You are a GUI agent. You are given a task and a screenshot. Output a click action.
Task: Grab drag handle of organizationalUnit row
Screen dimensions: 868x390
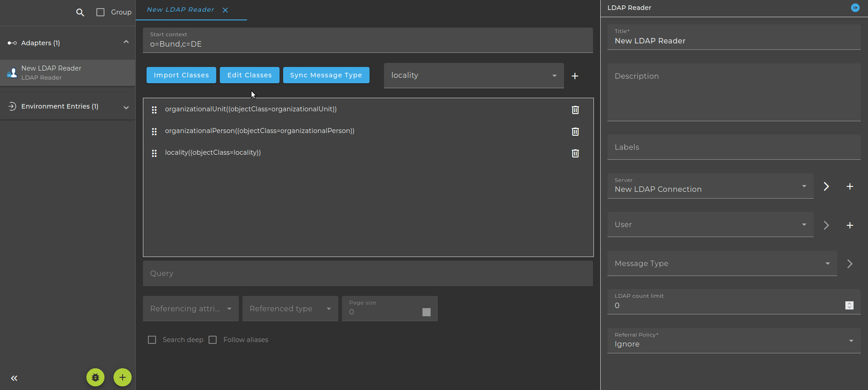point(154,110)
